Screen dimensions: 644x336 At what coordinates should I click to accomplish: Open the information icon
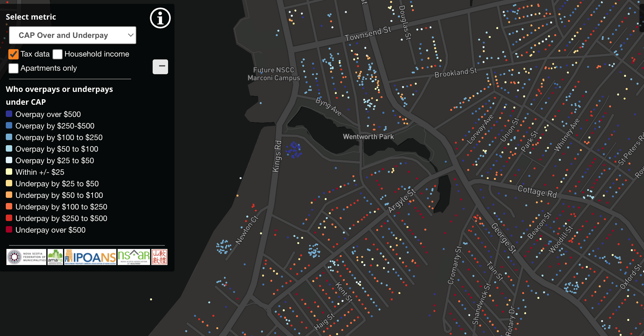click(x=160, y=18)
